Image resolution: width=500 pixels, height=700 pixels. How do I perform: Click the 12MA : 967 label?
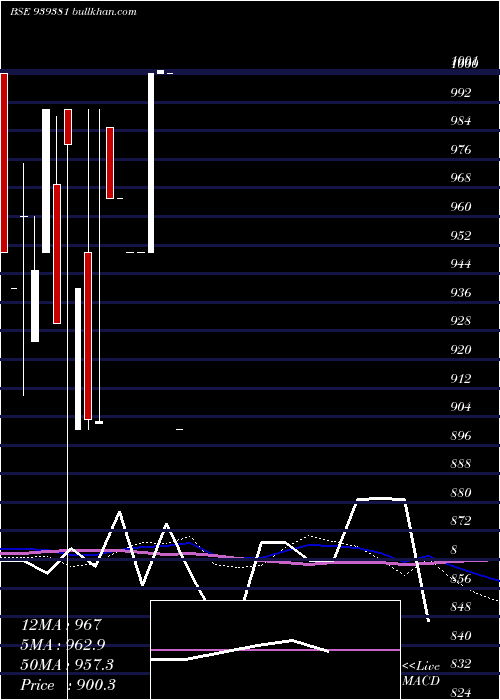pos(62,625)
